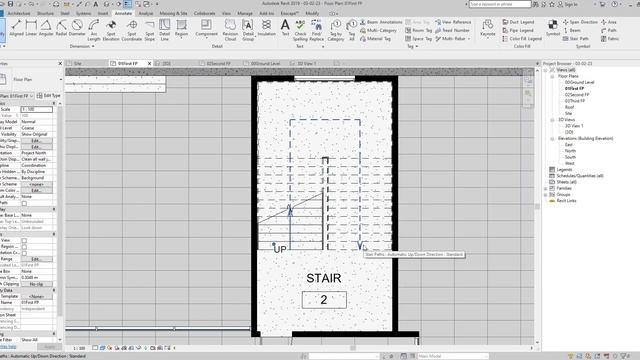Image resolution: width=640 pixels, height=360 pixels.
Task: Select the Tag All tool
Action: click(351, 30)
